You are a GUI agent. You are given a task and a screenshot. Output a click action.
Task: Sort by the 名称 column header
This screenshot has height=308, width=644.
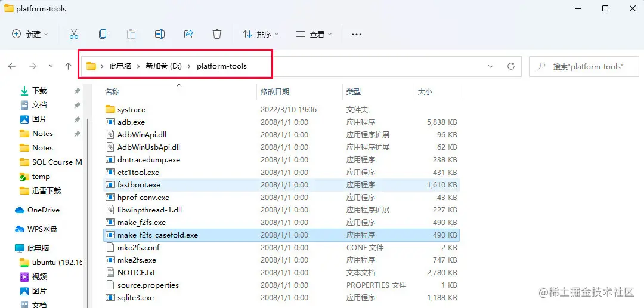click(112, 92)
